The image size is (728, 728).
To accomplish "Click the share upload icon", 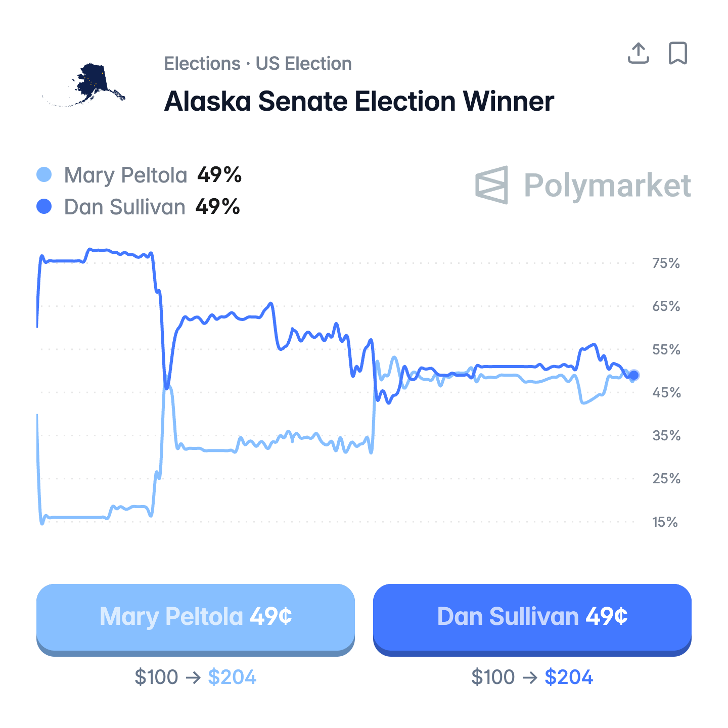I will (638, 53).
